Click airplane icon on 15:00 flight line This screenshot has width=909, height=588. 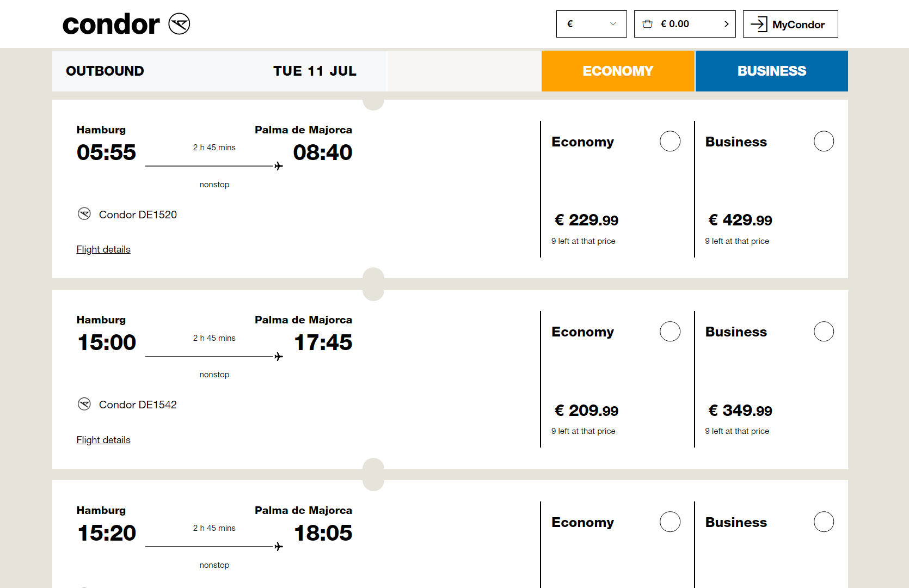(279, 357)
